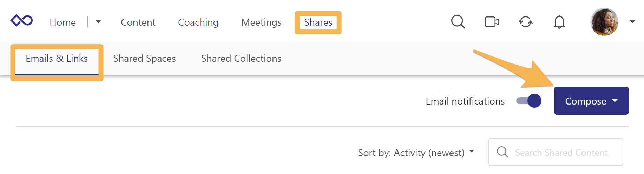Click the infinity logo icon
This screenshot has height=174, width=644.
click(22, 21)
